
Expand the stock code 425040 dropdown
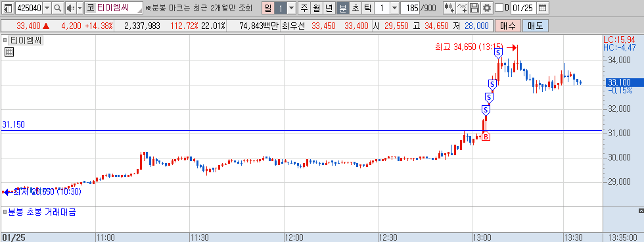pos(47,8)
